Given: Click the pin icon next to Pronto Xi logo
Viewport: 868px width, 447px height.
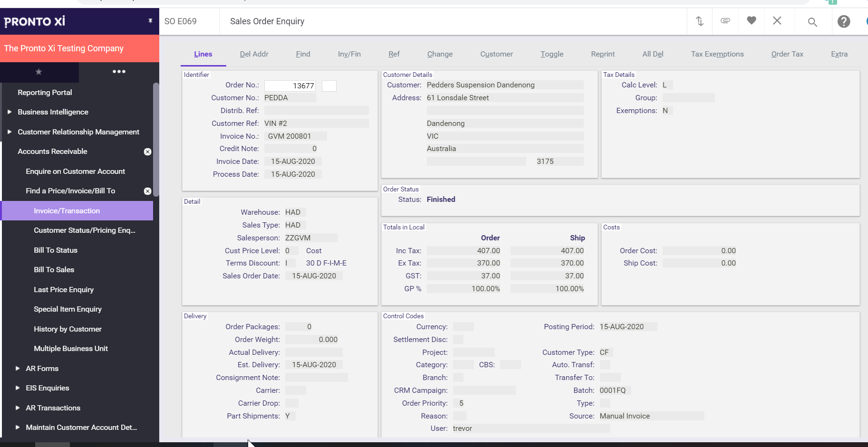Looking at the screenshot, I should (150, 21).
